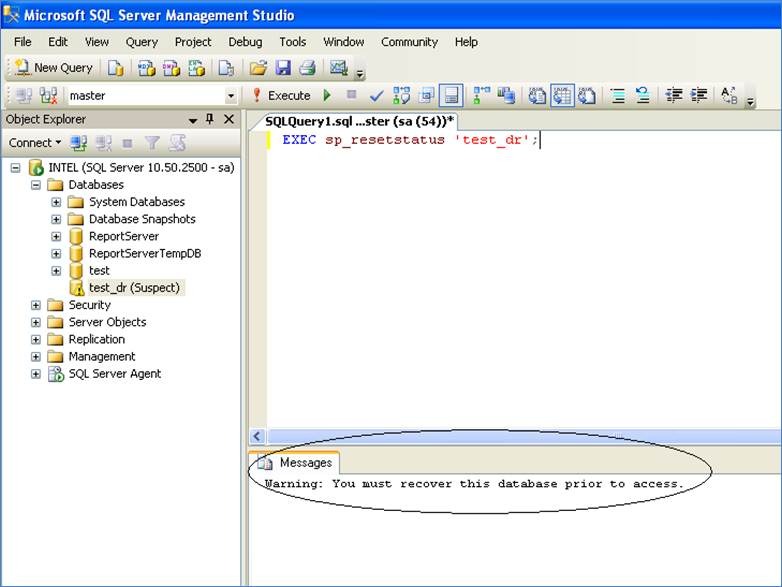This screenshot has height=587, width=782.
Task: Click the Change Connection icon beside master
Action: pos(48,95)
